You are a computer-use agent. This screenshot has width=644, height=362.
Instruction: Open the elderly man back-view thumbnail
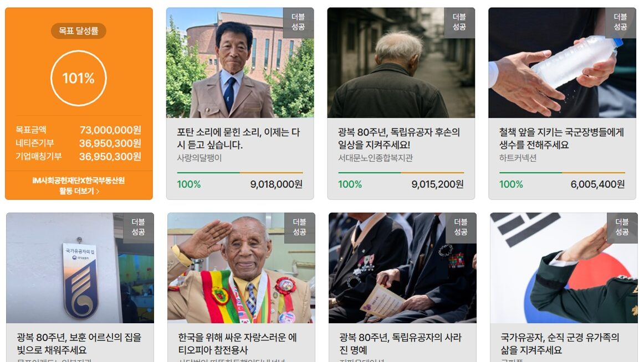tap(401, 63)
